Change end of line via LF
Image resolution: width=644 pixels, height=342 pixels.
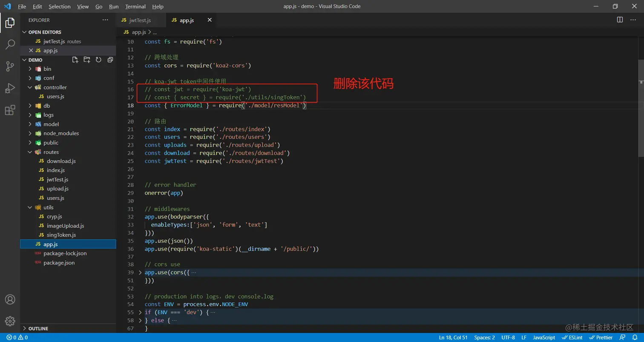coord(524,338)
